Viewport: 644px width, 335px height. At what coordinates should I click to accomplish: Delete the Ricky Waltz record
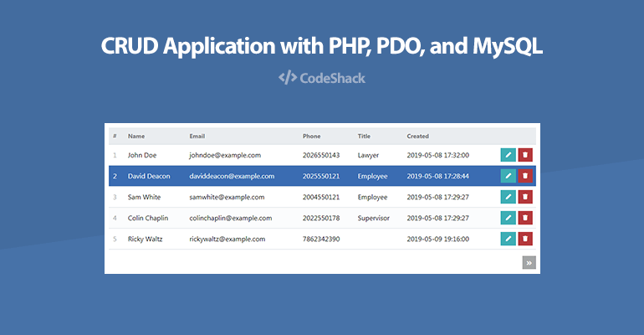click(x=525, y=239)
